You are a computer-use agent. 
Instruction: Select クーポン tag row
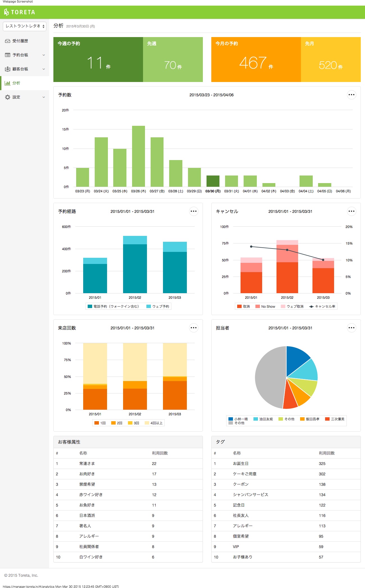pos(286,484)
